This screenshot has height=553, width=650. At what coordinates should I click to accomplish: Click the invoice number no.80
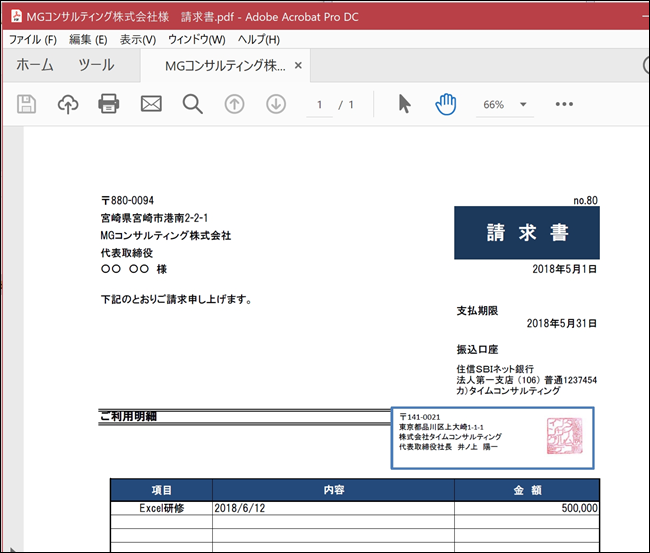point(585,201)
